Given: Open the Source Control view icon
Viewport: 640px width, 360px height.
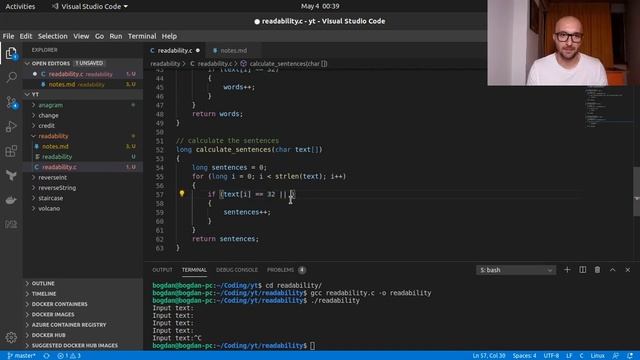Looking at the screenshot, I should [11, 102].
